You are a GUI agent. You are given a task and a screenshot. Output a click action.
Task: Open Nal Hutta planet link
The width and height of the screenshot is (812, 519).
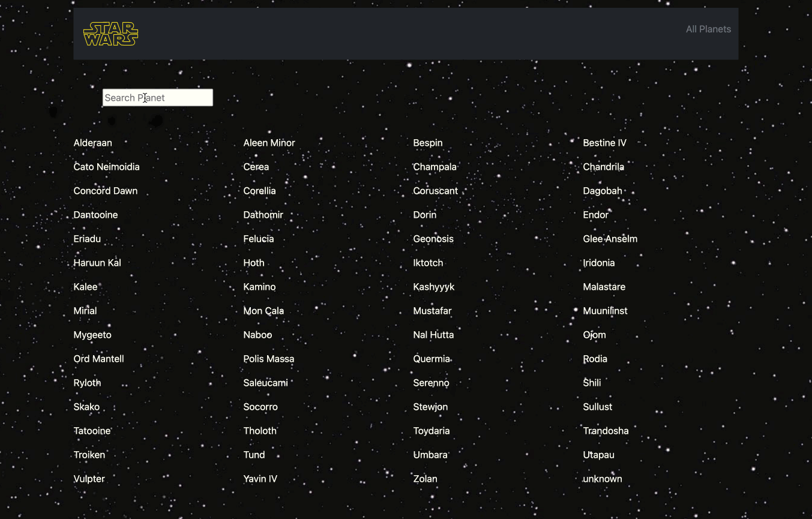pyautogui.click(x=433, y=335)
